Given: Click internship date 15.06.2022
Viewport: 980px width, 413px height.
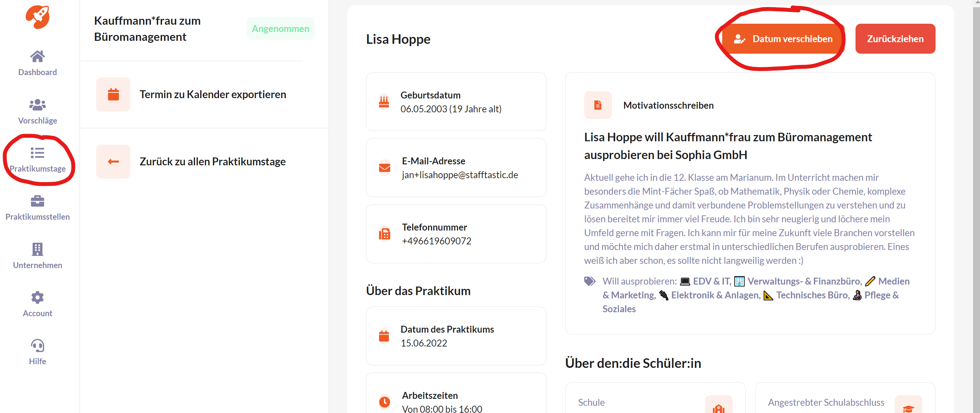Looking at the screenshot, I should [x=423, y=343].
